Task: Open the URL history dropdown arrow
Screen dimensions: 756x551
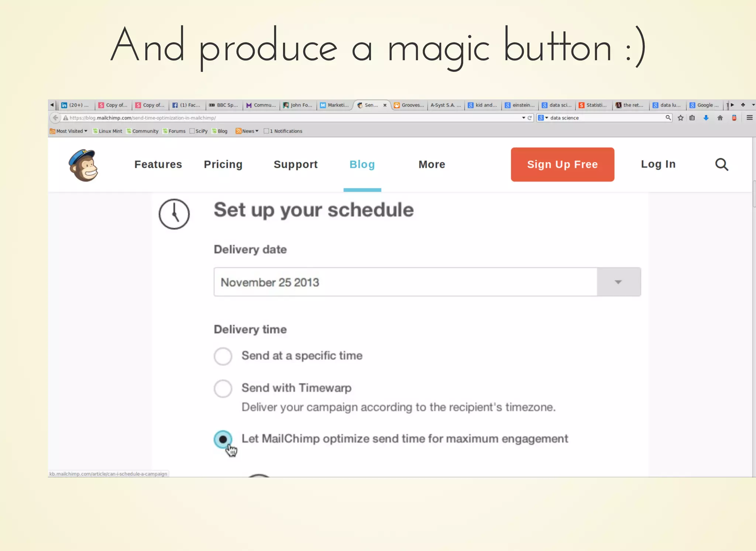Action: point(523,118)
